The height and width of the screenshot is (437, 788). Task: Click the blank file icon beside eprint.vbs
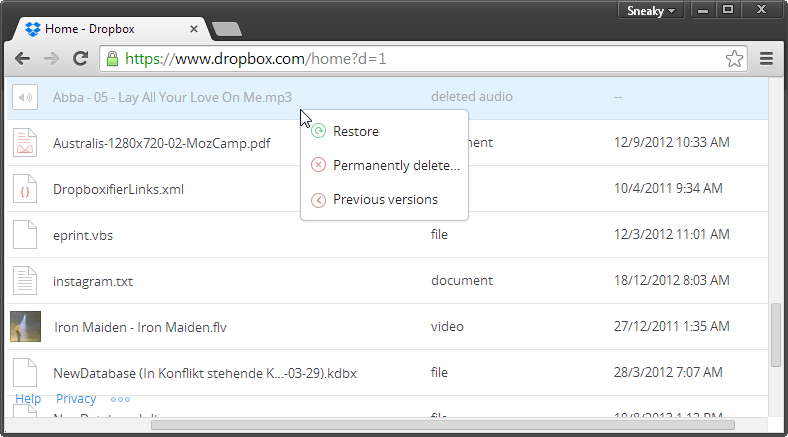[x=25, y=235]
